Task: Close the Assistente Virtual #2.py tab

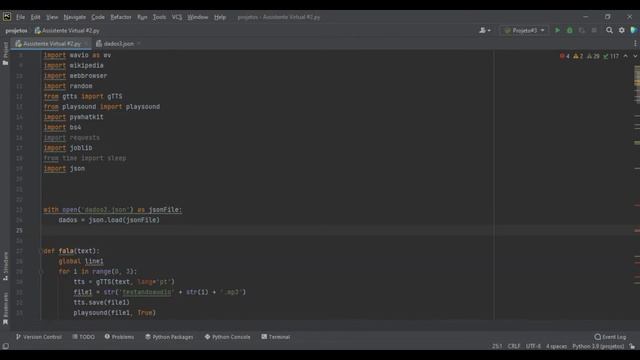Action: coord(86,44)
